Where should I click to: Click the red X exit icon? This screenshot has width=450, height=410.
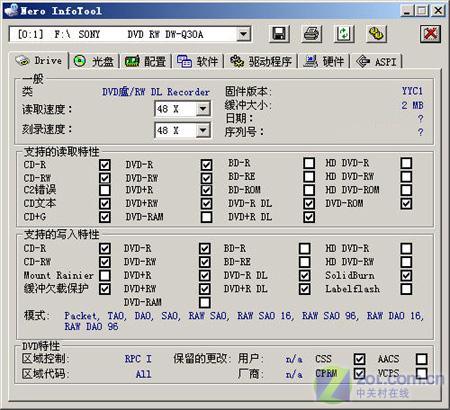coord(430,34)
